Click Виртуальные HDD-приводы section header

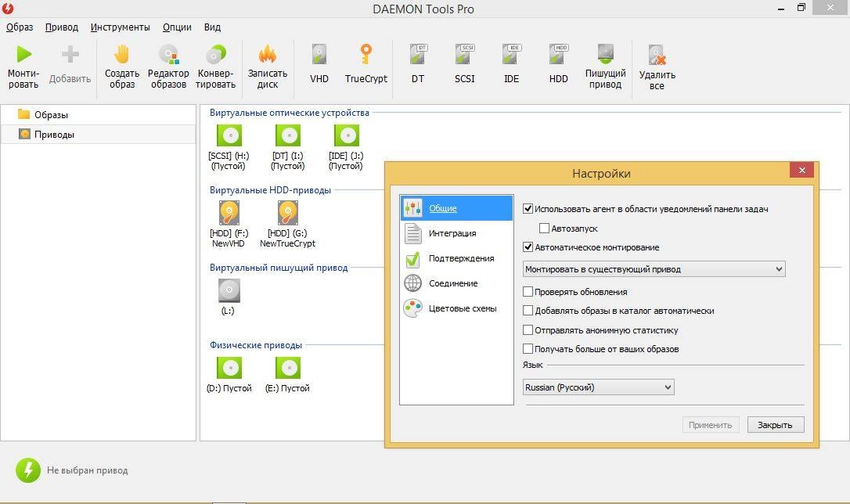pyautogui.click(x=270, y=190)
